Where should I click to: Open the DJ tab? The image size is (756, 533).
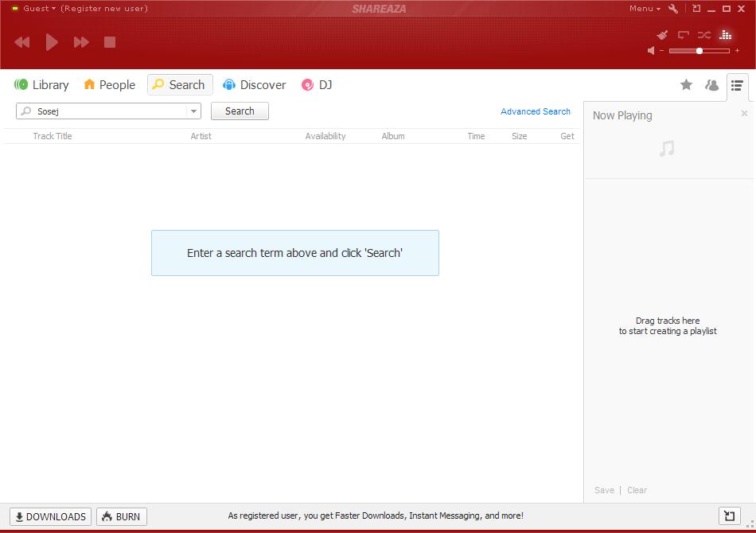tap(317, 85)
